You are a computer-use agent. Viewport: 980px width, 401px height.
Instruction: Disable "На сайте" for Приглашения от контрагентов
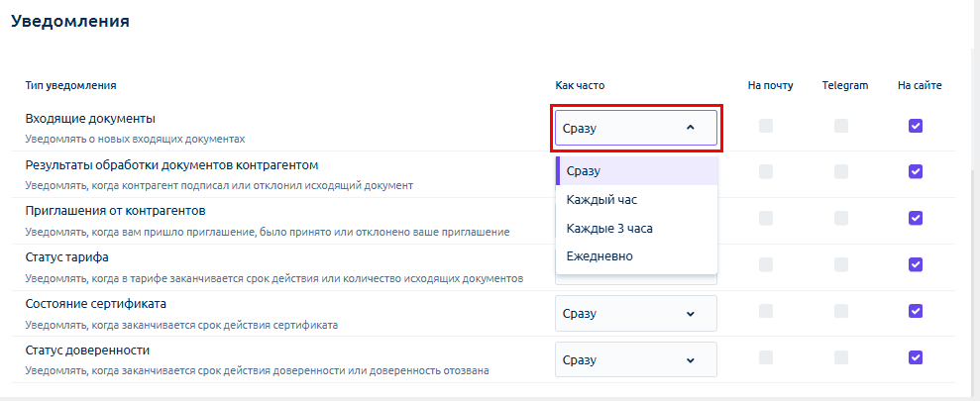916,218
